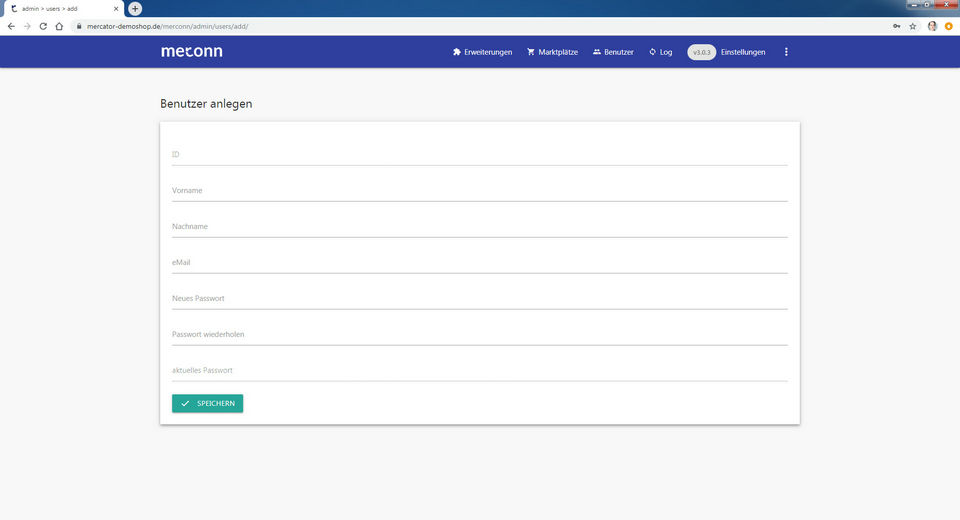Open the Log page
Screen dimensions: 960x520
[x=660, y=52]
